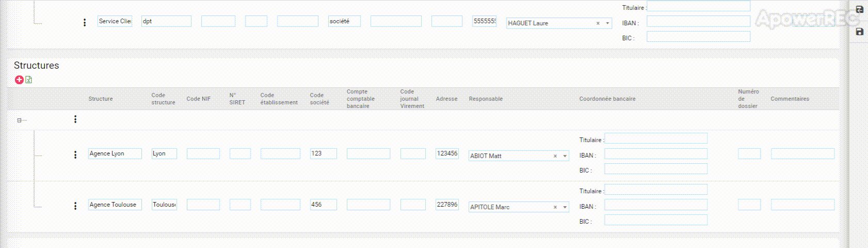
Task: Open the options menu for Agence Toulouse
Action: pyautogui.click(x=75, y=206)
